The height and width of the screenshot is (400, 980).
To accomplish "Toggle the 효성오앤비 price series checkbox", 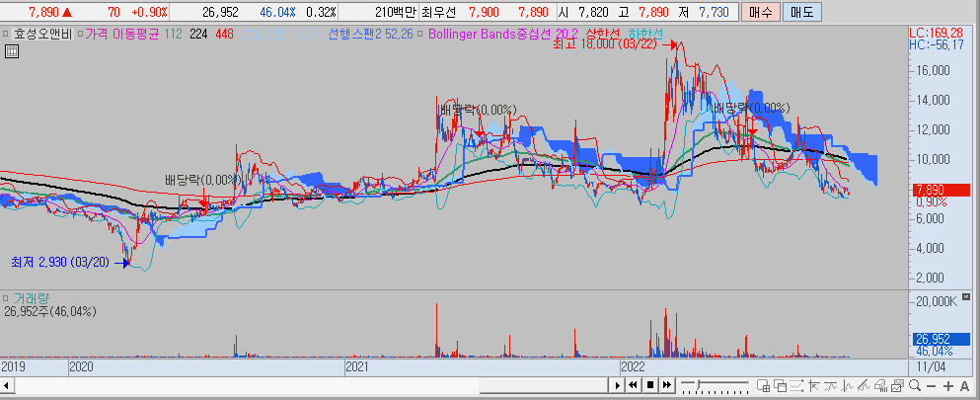I will click(4, 33).
